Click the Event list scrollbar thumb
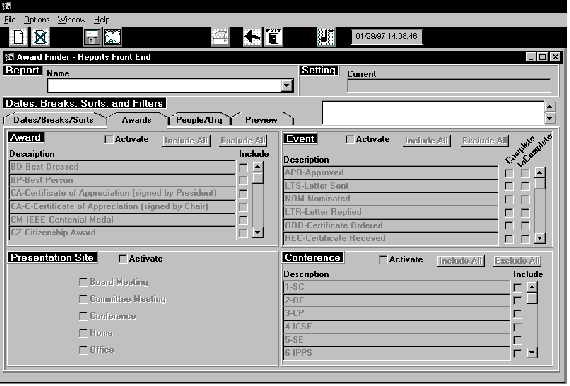Screen dimensions: 570x386 540,183
